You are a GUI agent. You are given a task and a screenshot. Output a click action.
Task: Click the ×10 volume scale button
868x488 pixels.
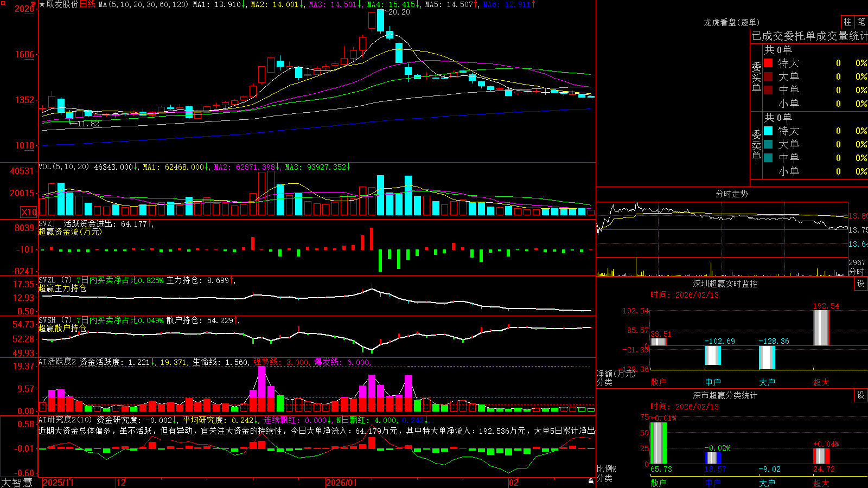point(29,212)
